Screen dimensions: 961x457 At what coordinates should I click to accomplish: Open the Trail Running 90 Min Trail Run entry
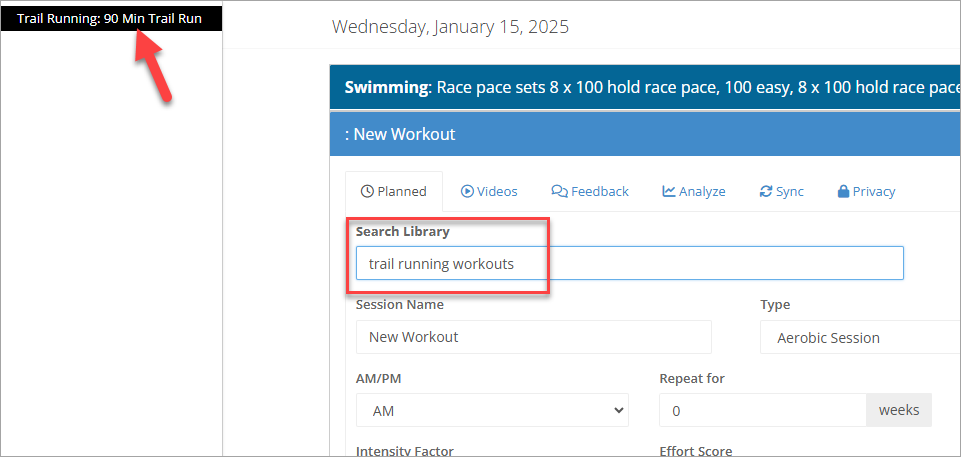110,19
